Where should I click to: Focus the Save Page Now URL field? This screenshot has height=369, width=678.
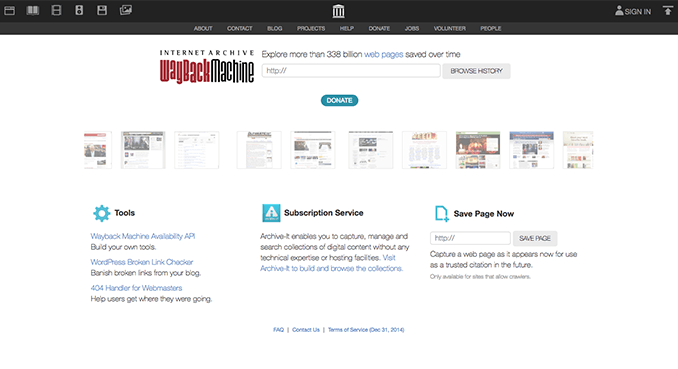click(470, 238)
